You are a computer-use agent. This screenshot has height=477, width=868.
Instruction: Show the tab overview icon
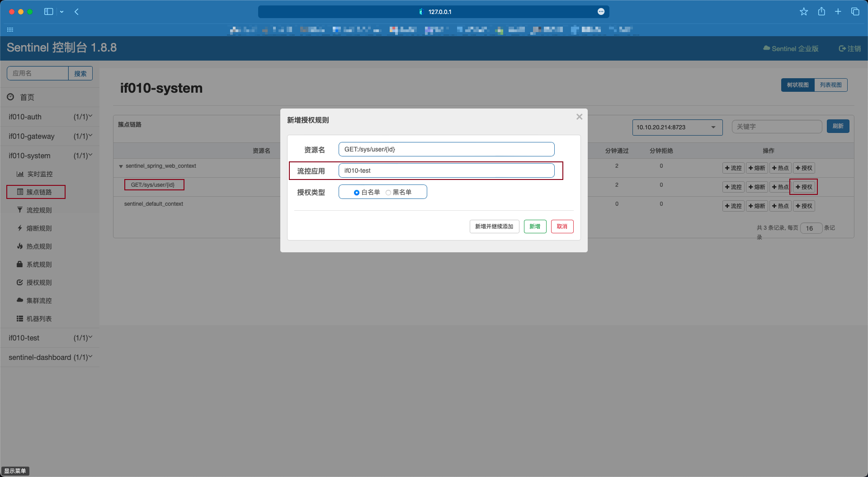tap(855, 12)
